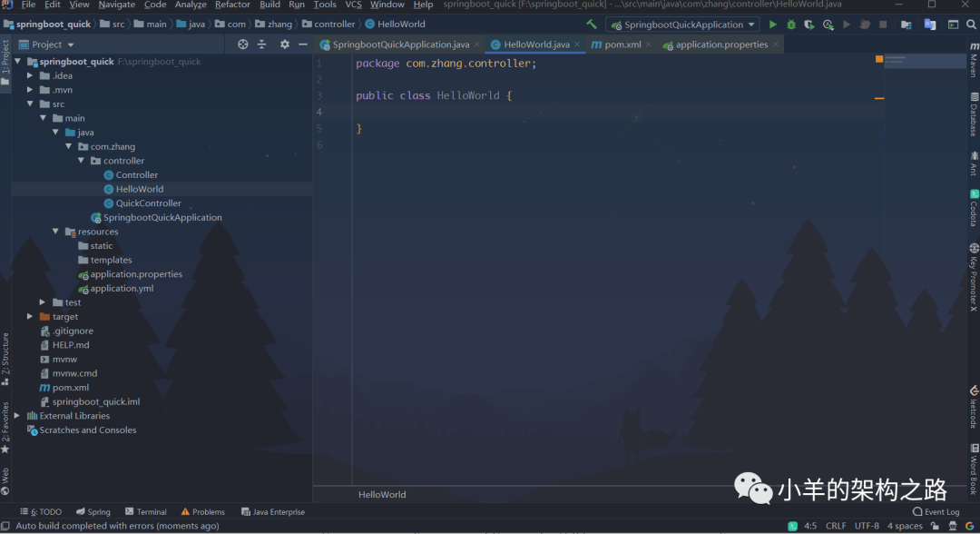Open the Structure tool window
980x534 pixels.
pos(5,359)
